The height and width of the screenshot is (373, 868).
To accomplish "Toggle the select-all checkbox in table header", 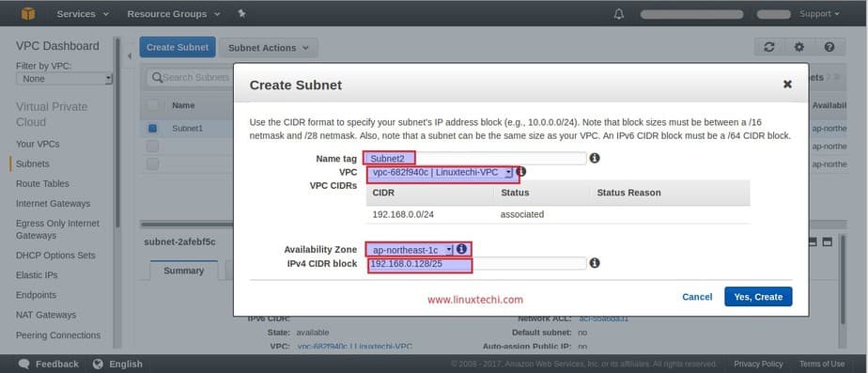I will [x=153, y=105].
